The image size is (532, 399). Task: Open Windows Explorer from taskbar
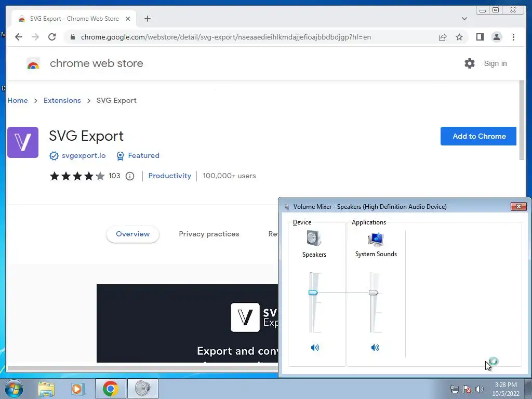(46, 389)
